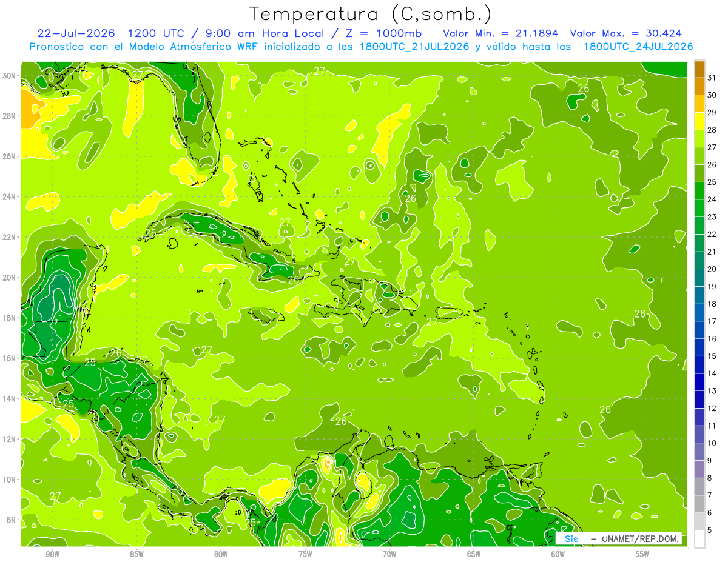Viewport: 728px width, 562px height.
Task: Click the 70W longitude axis label
Action: point(389,555)
